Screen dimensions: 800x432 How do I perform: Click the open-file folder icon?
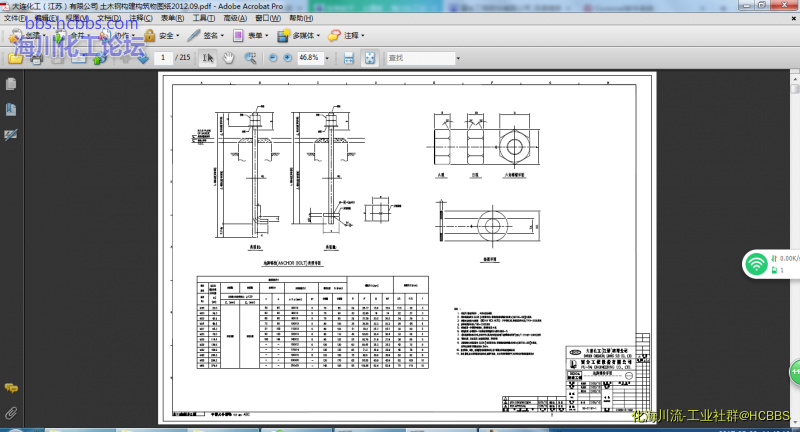[15, 58]
